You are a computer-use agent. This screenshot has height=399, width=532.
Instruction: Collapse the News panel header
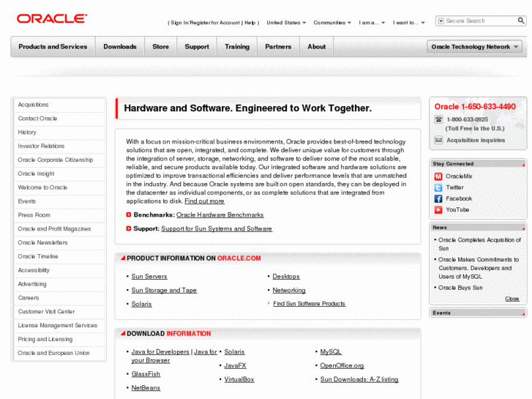coord(478,227)
